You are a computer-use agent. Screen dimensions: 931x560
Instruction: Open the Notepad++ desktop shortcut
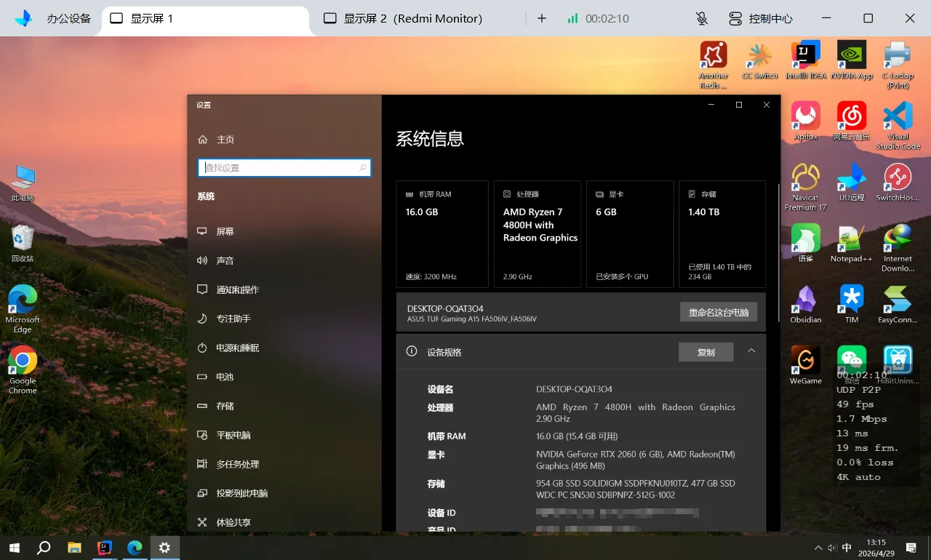tap(852, 243)
